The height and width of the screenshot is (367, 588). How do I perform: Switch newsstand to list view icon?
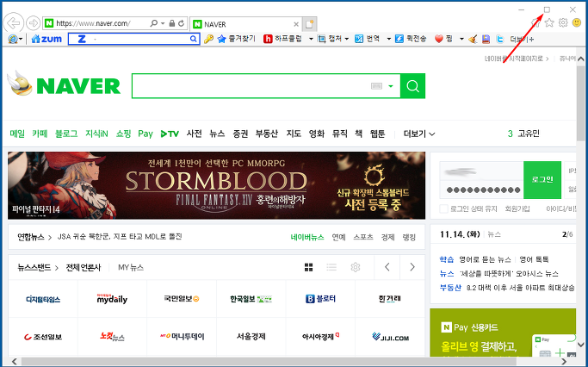coord(331,267)
